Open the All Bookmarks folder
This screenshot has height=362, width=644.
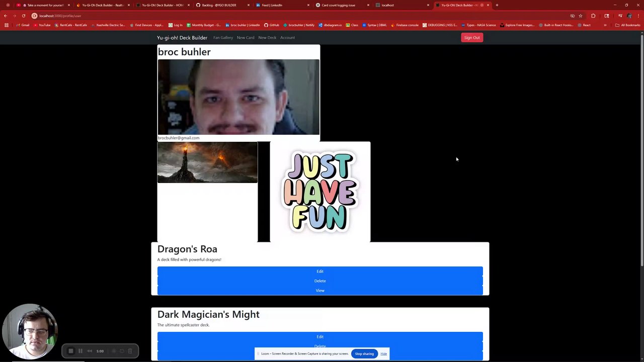pos(628,25)
